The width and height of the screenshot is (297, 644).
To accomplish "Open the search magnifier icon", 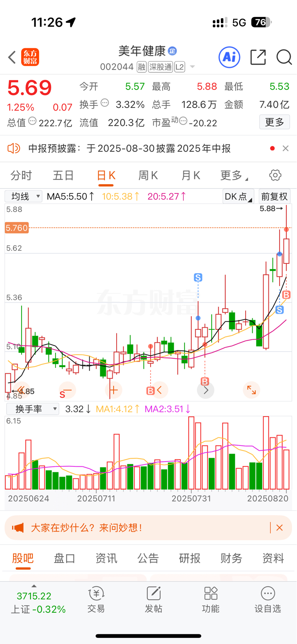I will (284, 57).
